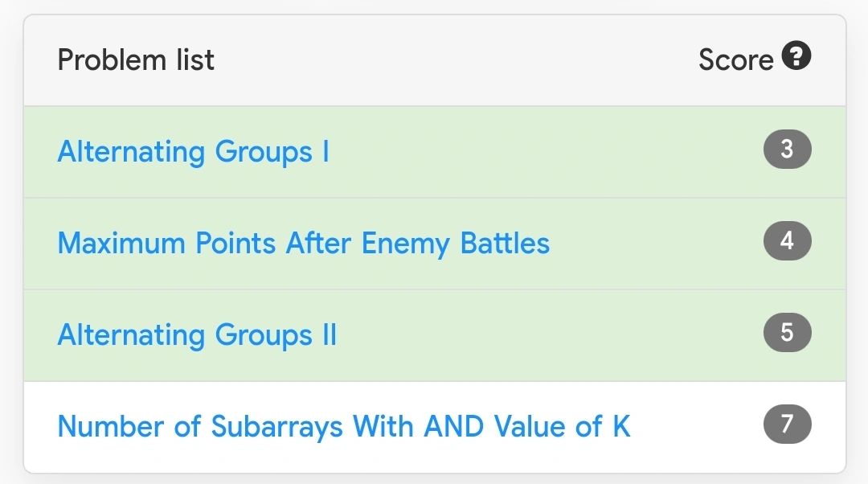Screen dimensions: 868x484
Task: Click the Score column label text
Action: click(735, 59)
